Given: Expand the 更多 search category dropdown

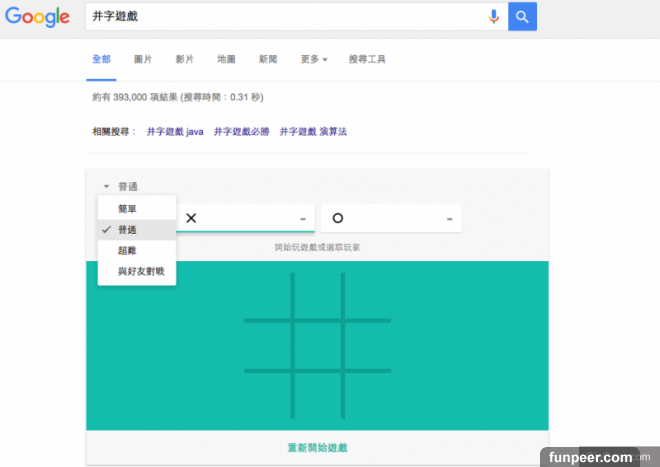Looking at the screenshot, I should [313, 60].
